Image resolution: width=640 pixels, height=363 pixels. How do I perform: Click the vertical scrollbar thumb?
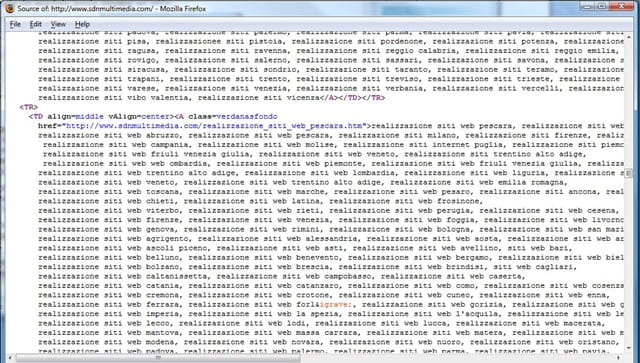[x=629, y=174]
